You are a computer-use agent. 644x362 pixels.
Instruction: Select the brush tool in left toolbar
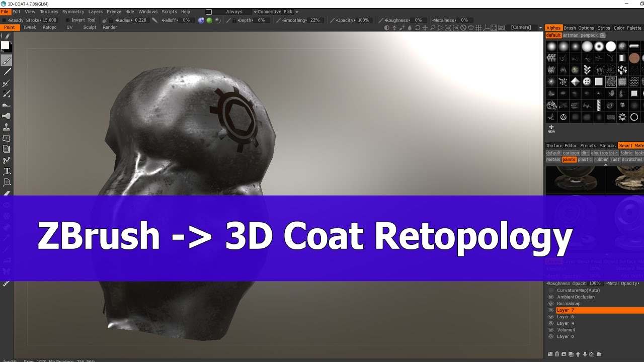point(7,61)
